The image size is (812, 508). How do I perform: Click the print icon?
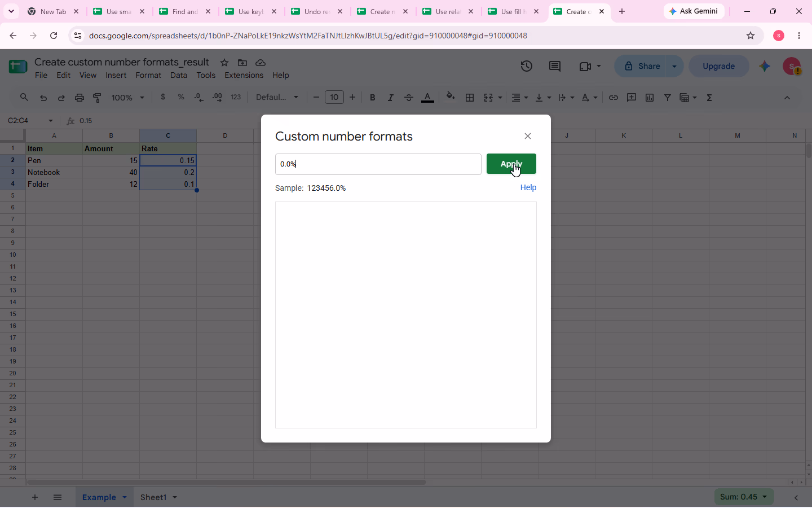(80, 98)
